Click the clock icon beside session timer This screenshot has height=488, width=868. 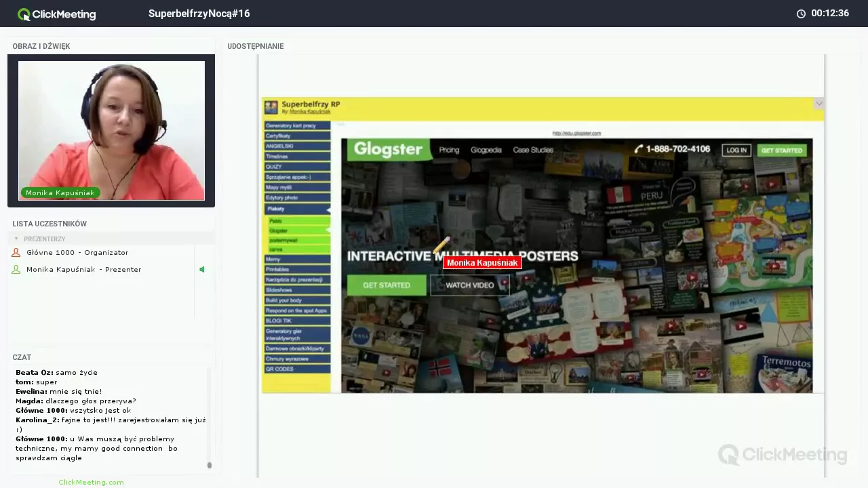click(801, 14)
